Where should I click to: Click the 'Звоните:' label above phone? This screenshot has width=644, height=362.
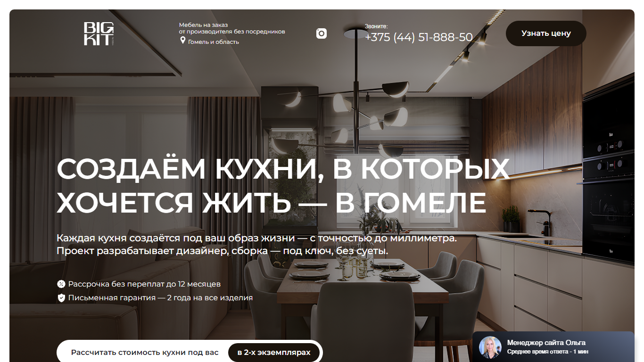pos(376,26)
